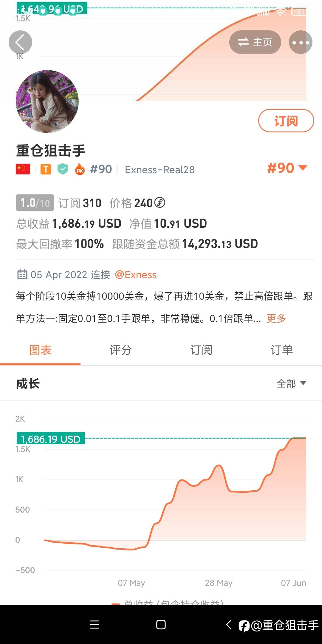Open the 订阅 tab in the tab bar
The image size is (322, 644).
tap(201, 350)
